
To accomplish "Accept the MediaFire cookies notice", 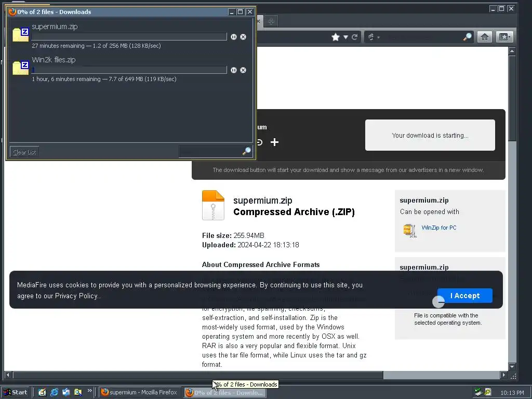I will [x=465, y=296].
